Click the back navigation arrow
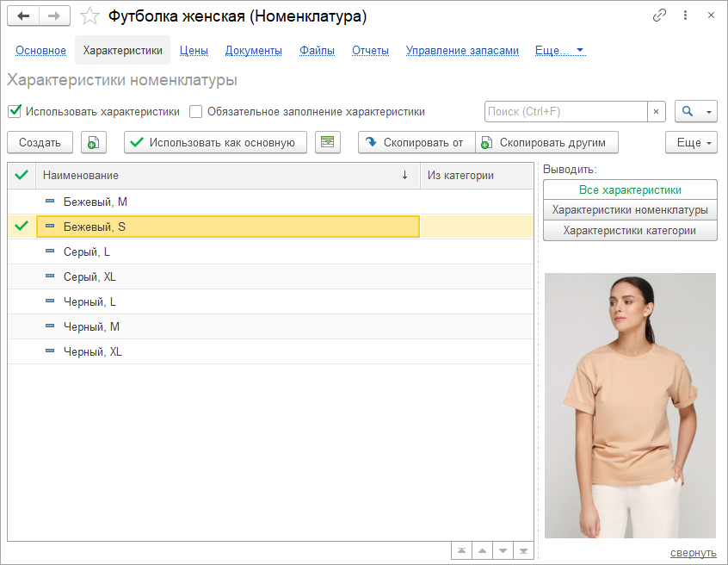Viewport: 728px width, 565px height. (23, 16)
